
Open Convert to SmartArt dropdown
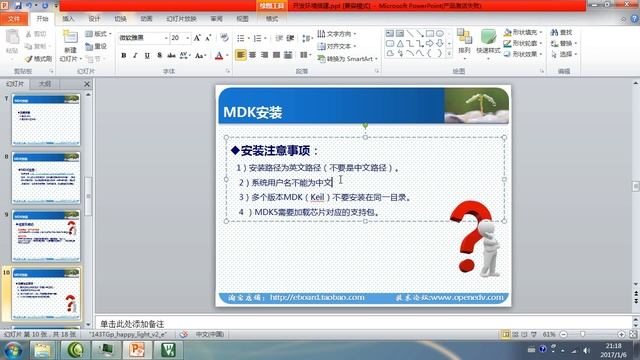coord(348,59)
